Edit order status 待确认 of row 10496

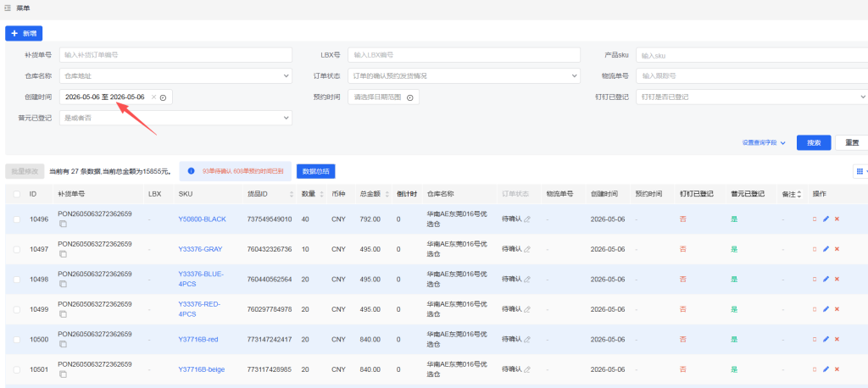(x=527, y=219)
